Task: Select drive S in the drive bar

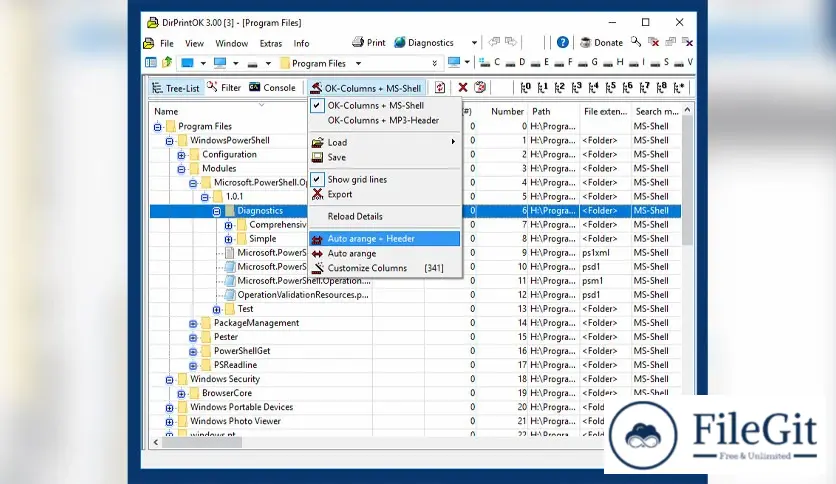Action: (660, 62)
